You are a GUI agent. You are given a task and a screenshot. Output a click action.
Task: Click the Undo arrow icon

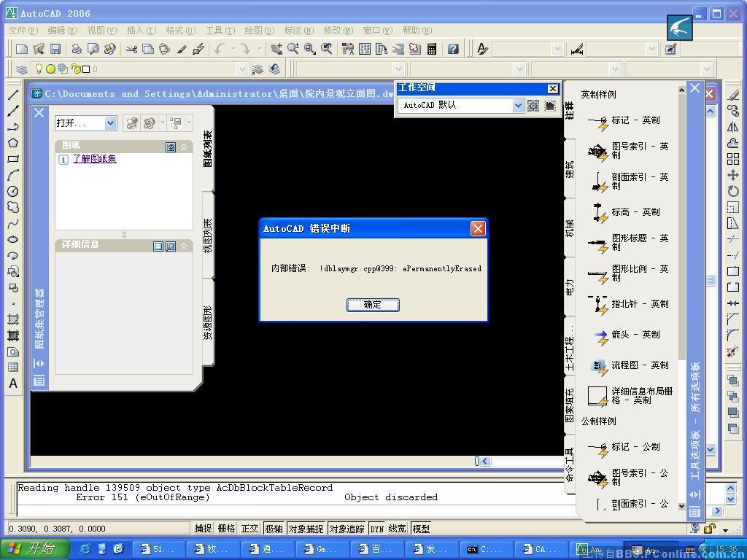220,49
